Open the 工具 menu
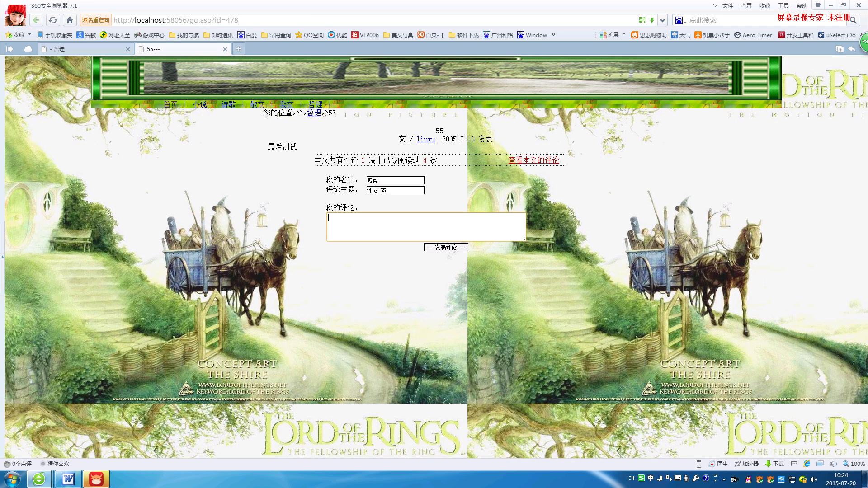 [x=783, y=5]
